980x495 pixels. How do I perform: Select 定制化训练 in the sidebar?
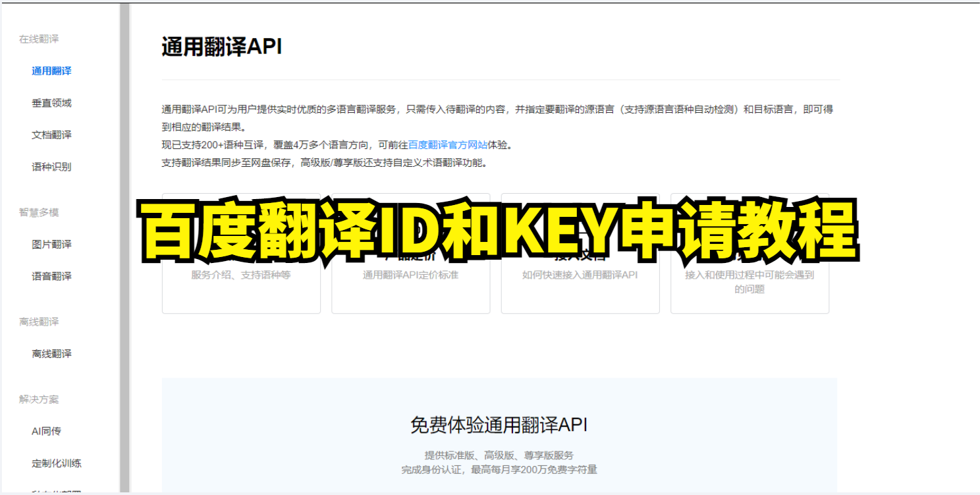click(x=57, y=463)
